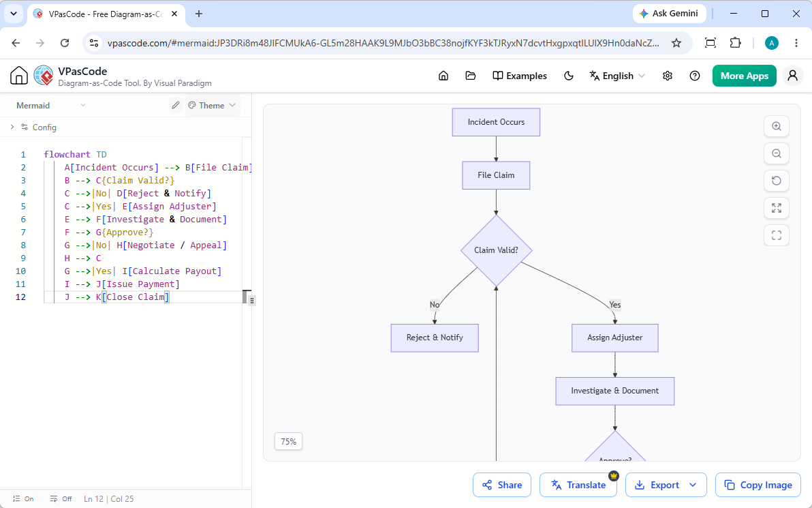Open the Mermaid diagram type dropdown
This screenshot has height=508, width=812.
pyautogui.click(x=50, y=105)
